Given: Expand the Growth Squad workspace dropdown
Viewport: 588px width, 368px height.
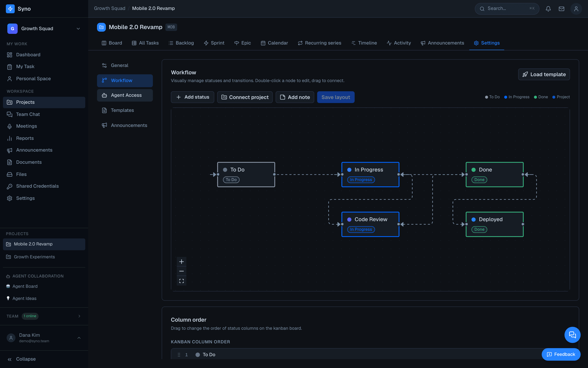Looking at the screenshot, I should click(x=44, y=29).
